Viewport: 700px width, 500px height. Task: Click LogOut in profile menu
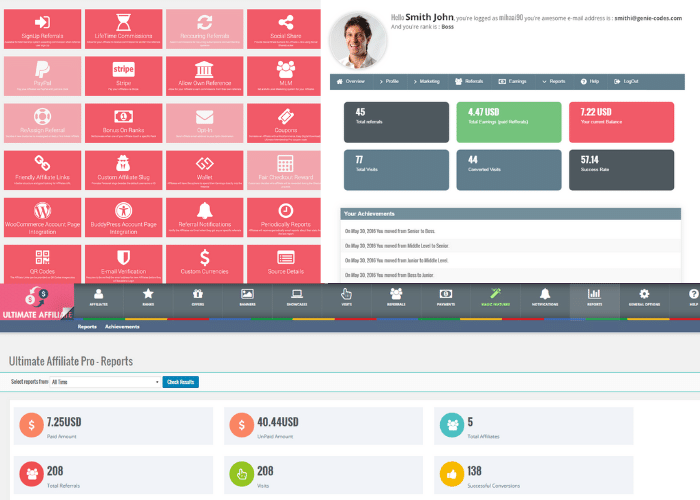click(x=626, y=82)
